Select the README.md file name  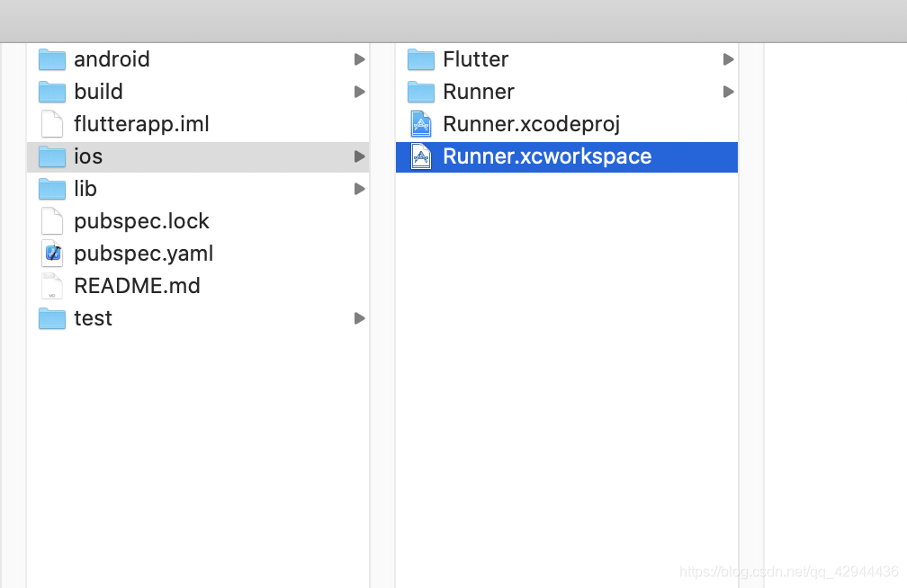pyautogui.click(x=137, y=286)
